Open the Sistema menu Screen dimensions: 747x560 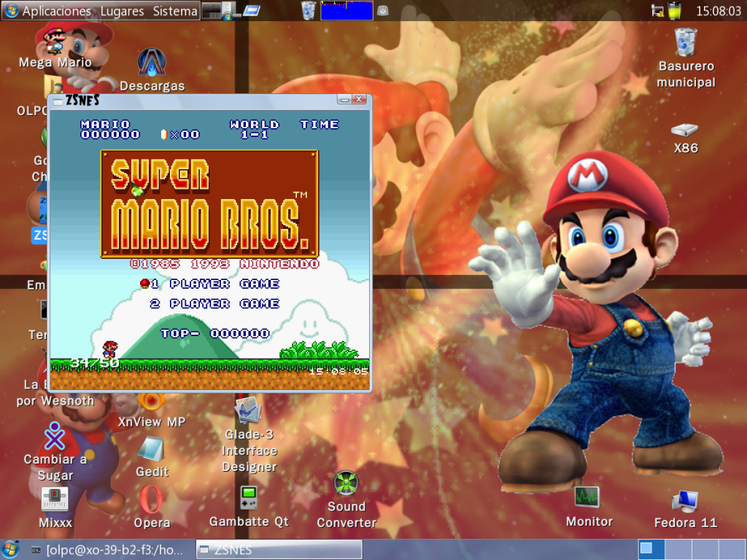(x=175, y=11)
